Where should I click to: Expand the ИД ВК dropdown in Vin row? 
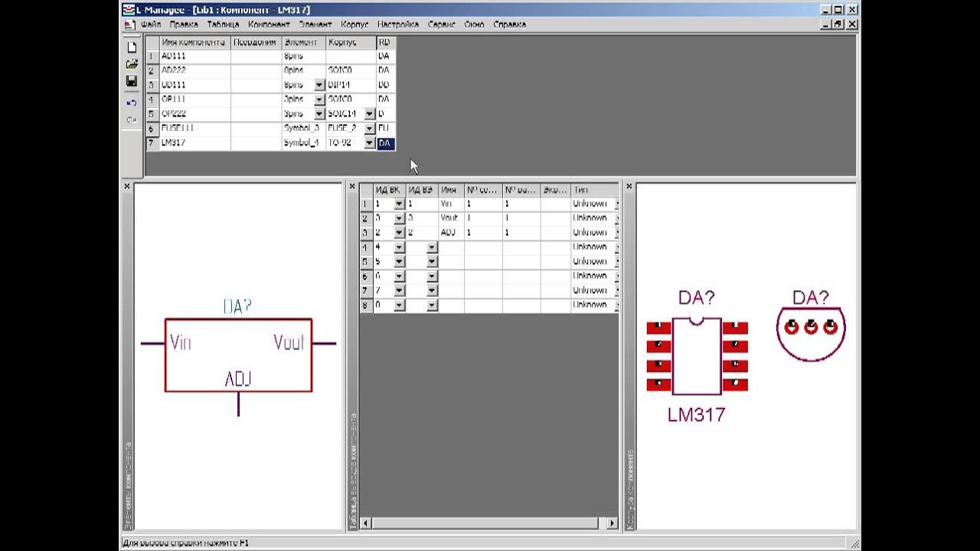click(398, 204)
